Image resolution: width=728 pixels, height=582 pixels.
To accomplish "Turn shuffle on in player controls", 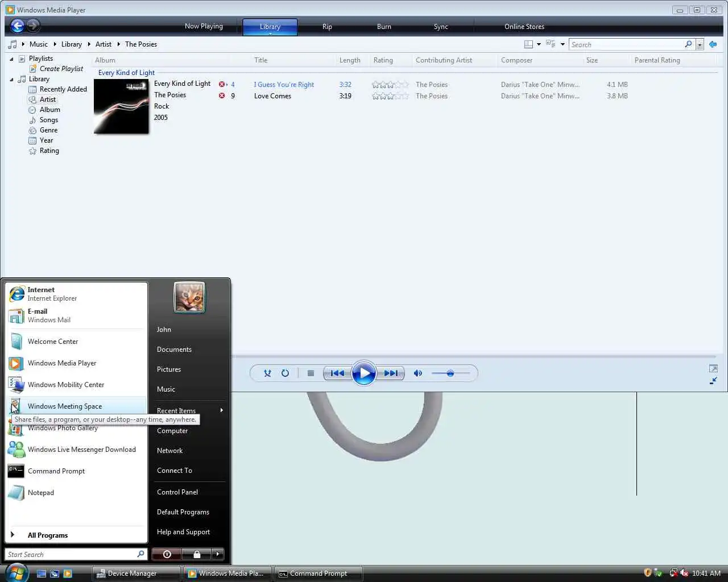I will point(267,373).
